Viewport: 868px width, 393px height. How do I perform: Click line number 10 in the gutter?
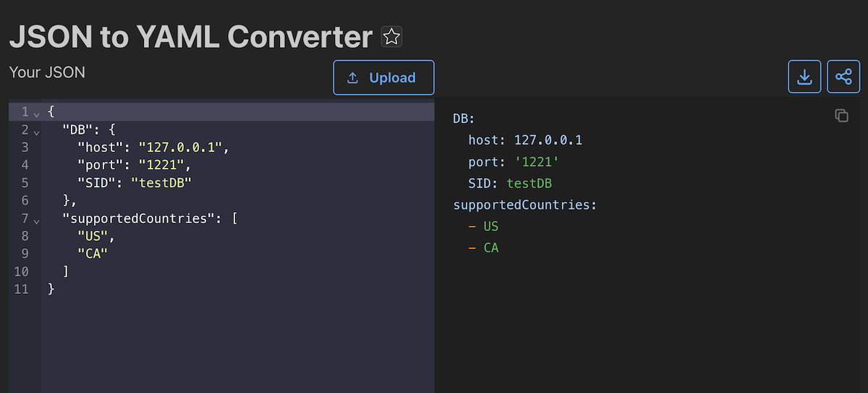[22, 271]
